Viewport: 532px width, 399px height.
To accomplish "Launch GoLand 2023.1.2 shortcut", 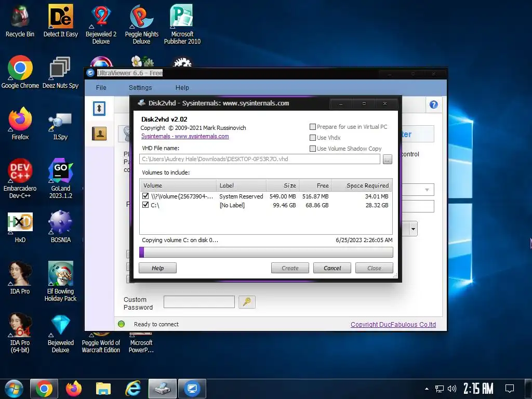I will coord(60,178).
